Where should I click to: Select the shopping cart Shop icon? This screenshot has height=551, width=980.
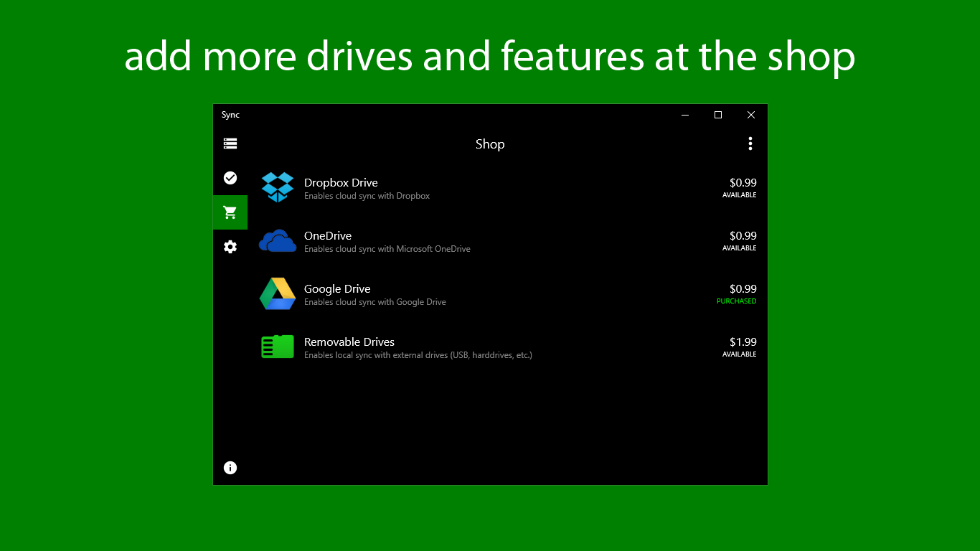point(230,212)
